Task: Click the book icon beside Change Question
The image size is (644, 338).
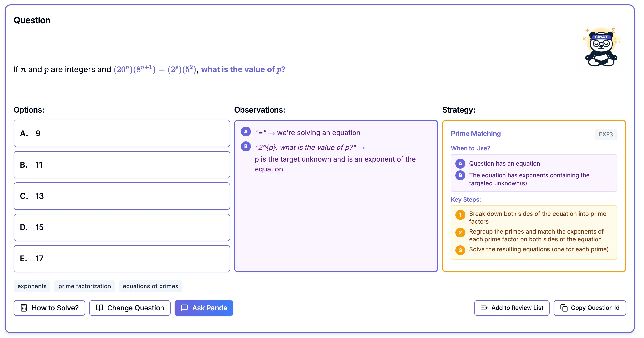Action: click(99, 308)
